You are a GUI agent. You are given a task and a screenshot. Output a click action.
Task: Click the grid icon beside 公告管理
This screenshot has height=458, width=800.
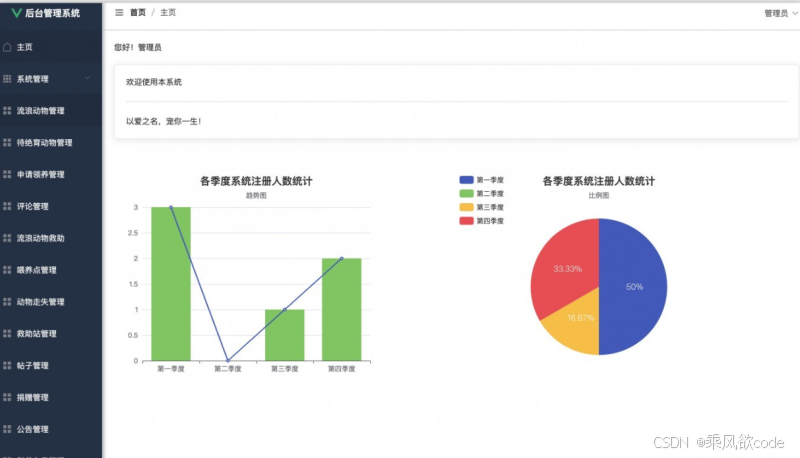pos(7,429)
